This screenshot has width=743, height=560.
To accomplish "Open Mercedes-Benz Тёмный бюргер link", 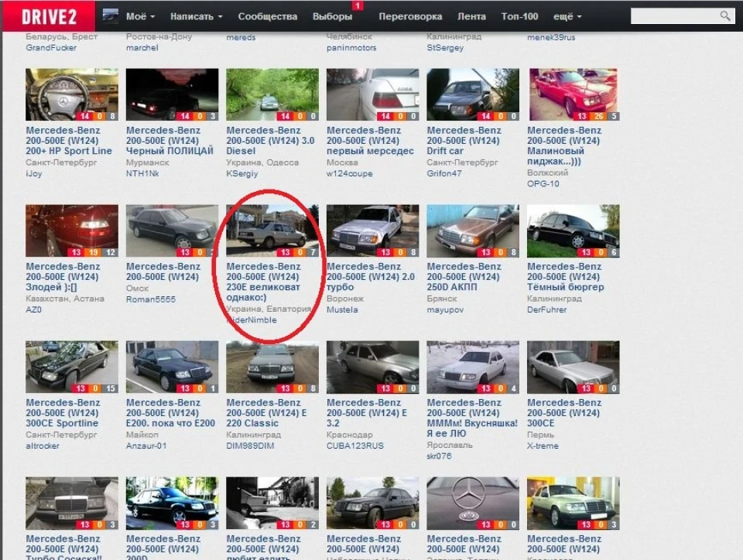I will 566,277.
